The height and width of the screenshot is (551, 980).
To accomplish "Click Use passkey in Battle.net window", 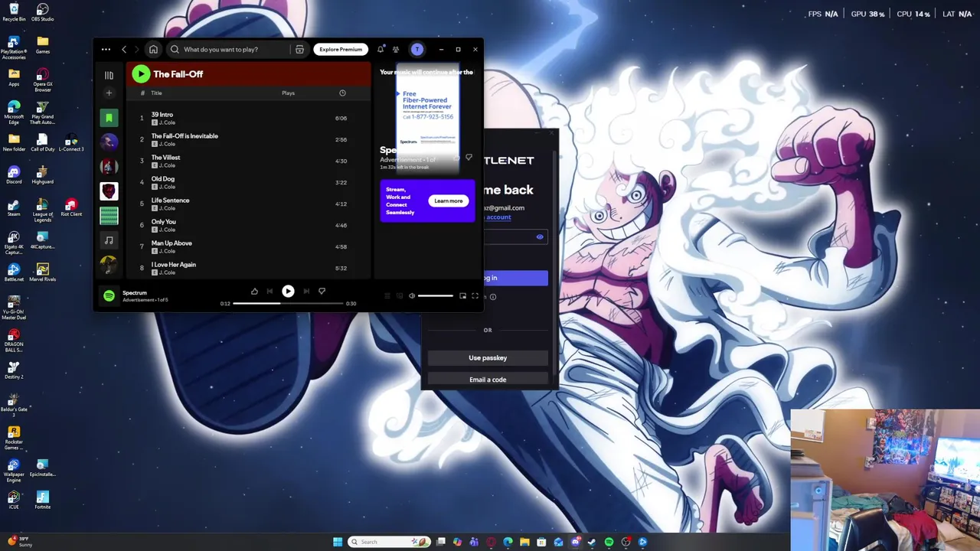I will coord(488,357).
